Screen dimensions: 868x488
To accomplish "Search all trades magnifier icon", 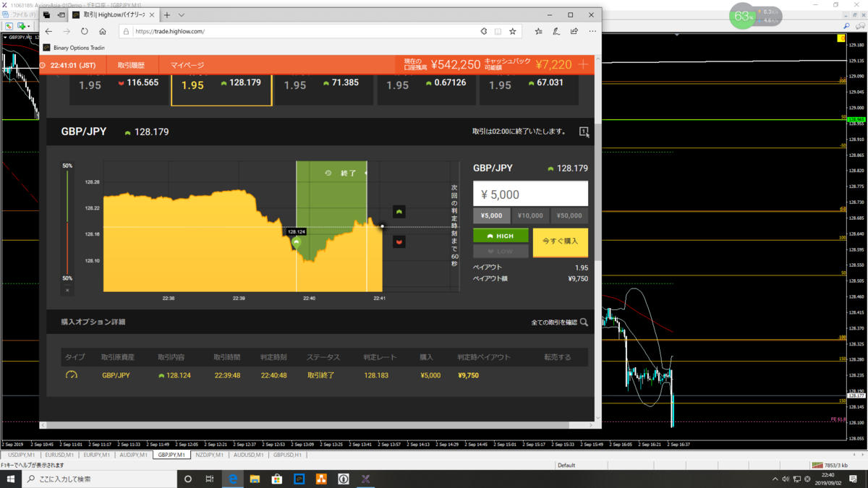I will [584, 322].
